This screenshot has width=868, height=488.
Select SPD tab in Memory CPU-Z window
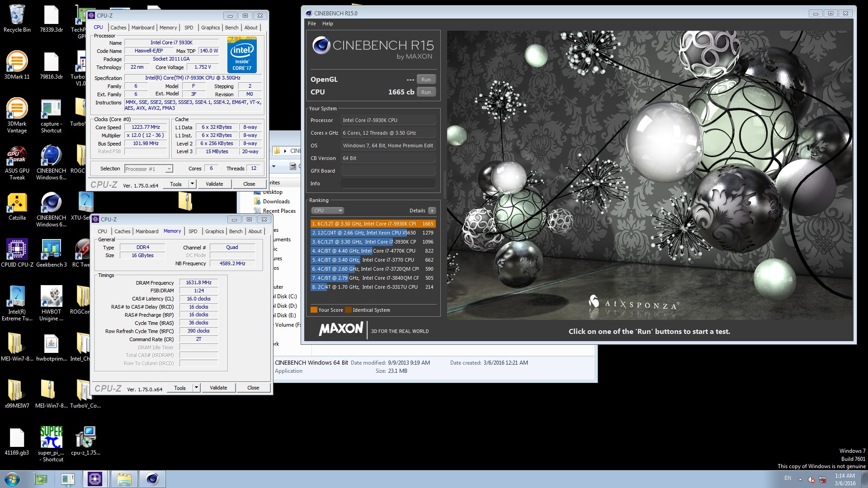pos(193,231)
